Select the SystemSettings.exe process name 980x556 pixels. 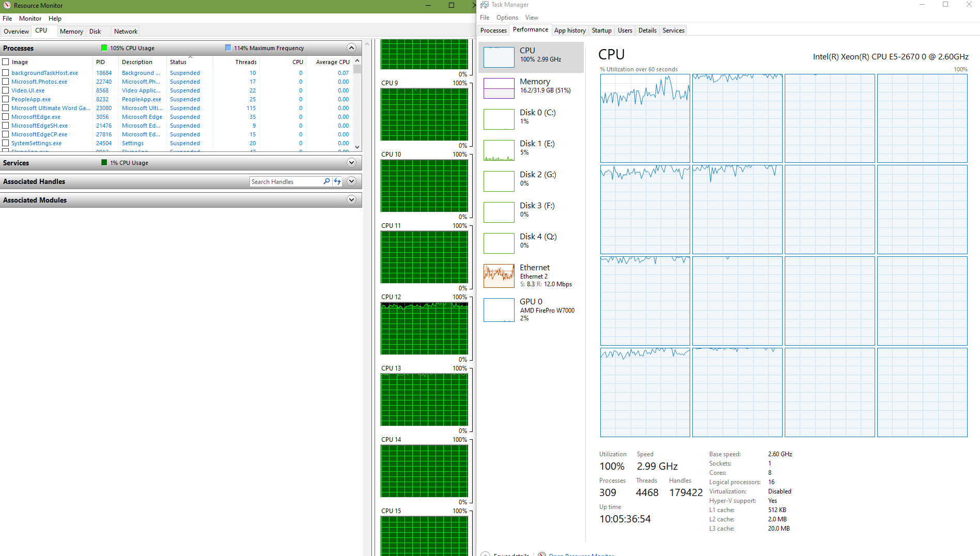[x=36, y=143]
